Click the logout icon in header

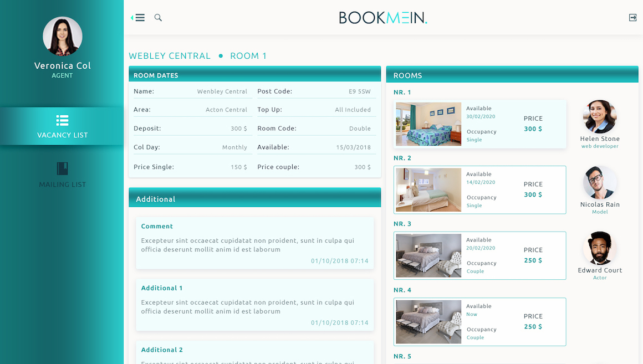coord(633,18)
